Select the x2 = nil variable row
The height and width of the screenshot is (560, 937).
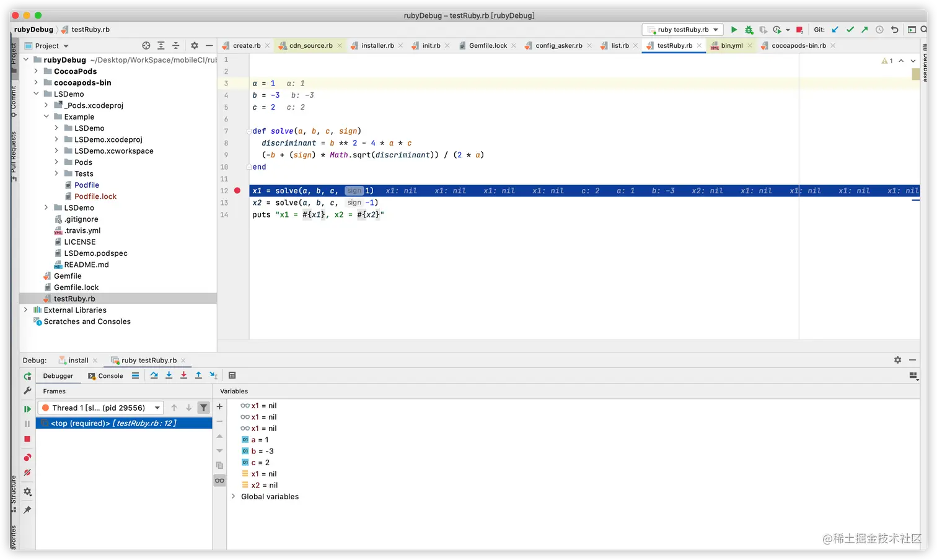(264, 486)
